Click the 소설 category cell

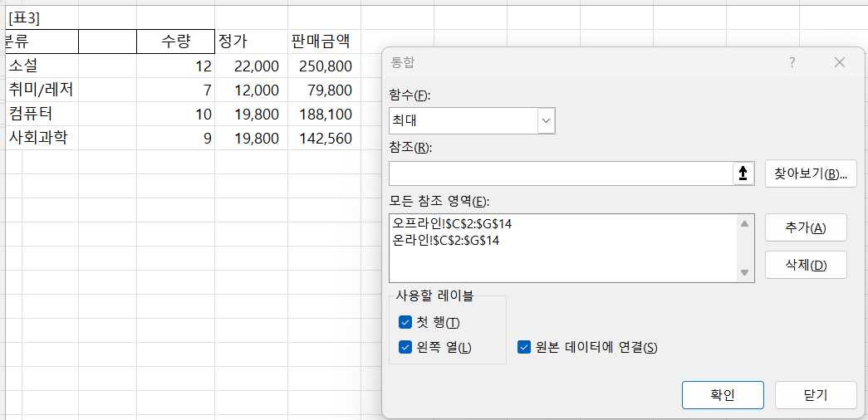(42, 66)
